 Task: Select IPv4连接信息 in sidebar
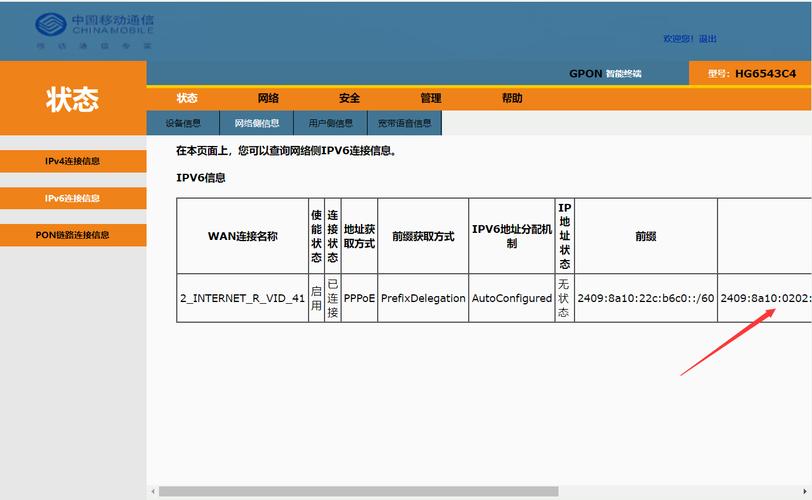click(72, 161)
